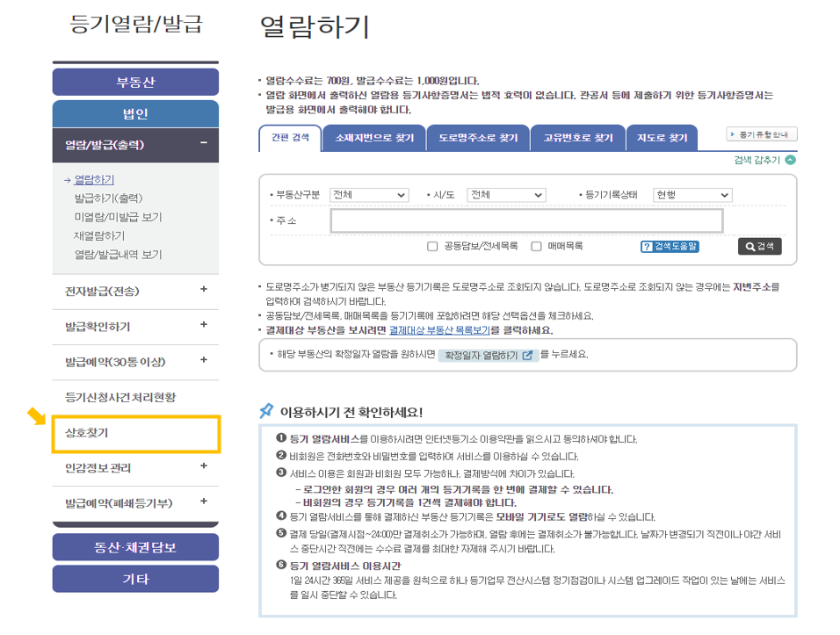Expand 전자발급(전송) plus icon
This screenshot has height=635, width=840.
(204, 289)
